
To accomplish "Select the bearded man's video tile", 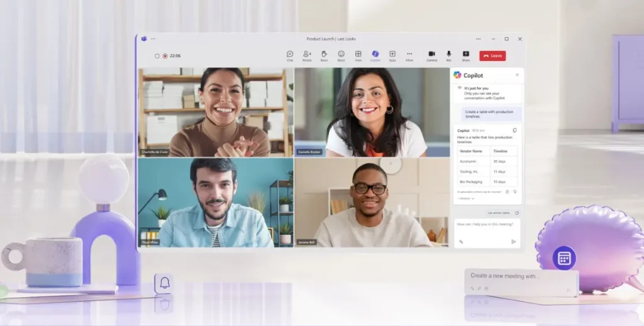I will [216, 202].
